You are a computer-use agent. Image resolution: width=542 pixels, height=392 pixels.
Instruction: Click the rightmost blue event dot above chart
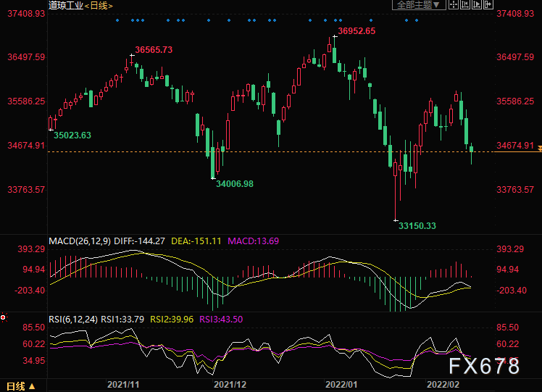(417, 20)
